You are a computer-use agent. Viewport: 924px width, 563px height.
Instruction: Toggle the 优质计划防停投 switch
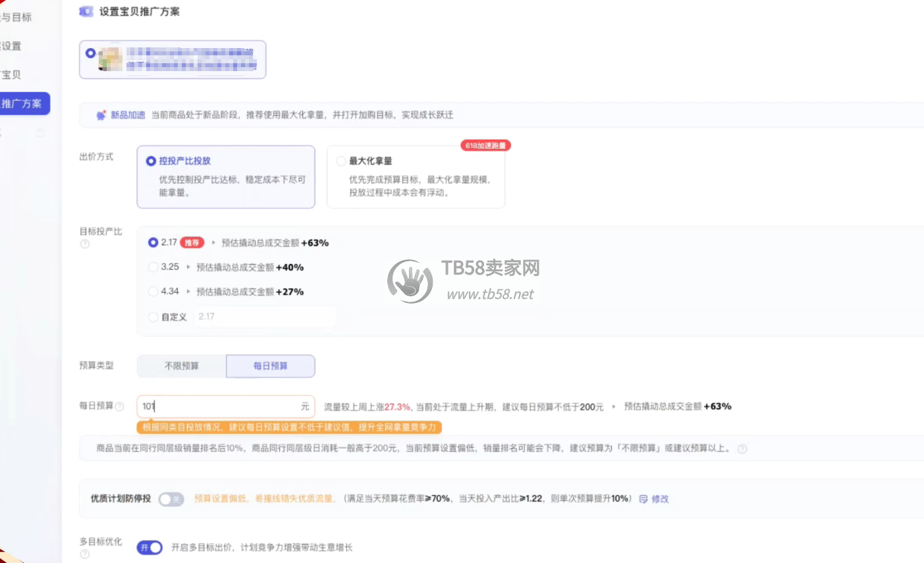coord(171,499)
